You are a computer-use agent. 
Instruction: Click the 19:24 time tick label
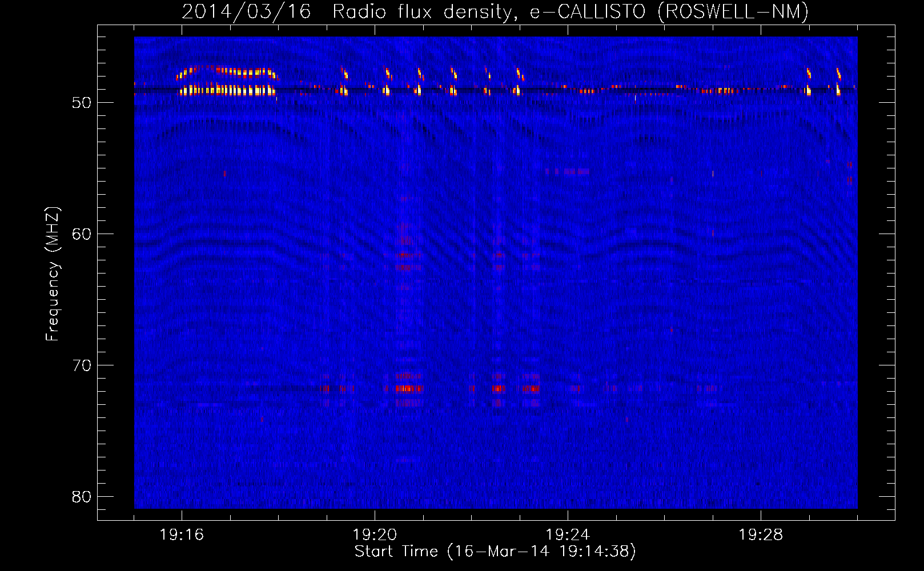568,534
